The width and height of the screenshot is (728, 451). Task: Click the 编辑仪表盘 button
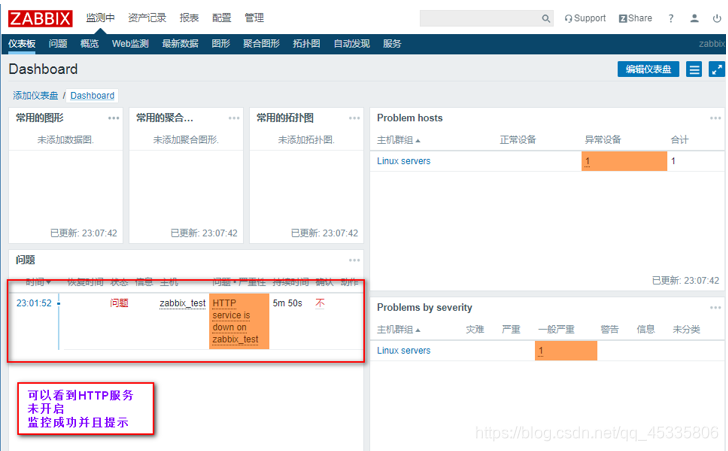(648, 69)
